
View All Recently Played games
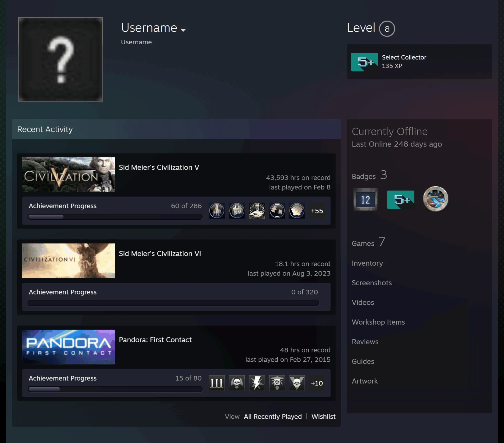click(273, 416)
